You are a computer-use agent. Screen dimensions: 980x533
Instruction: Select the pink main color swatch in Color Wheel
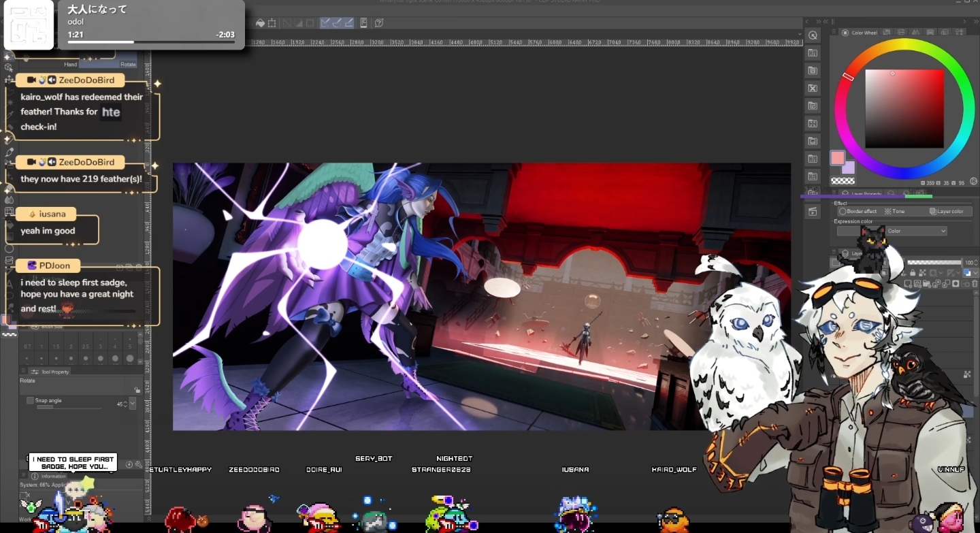click(x=838, y=158)
